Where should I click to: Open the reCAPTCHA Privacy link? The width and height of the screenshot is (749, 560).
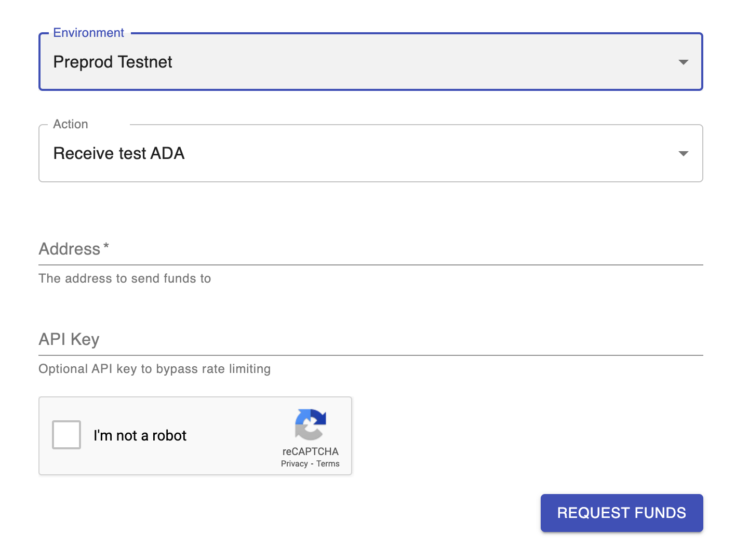(x=295, y=464)
